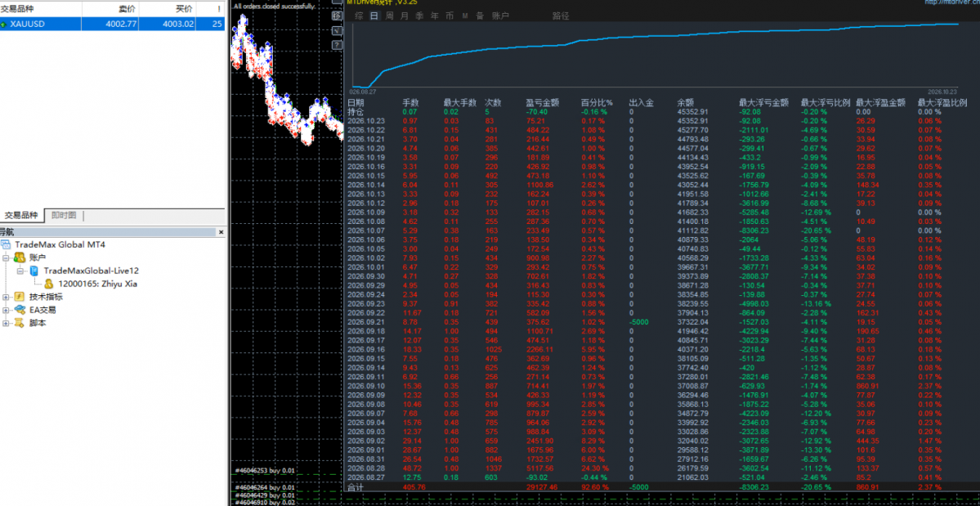Select the 账户 tab in MTDriver statistics
Viewport: 980px width, 506px height.
point(500,16)
